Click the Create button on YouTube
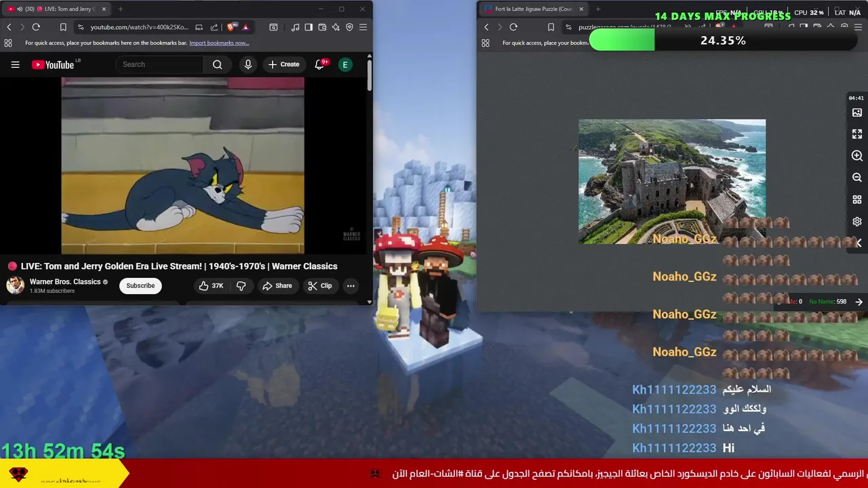Screen dimensions: 868x488 283,64
